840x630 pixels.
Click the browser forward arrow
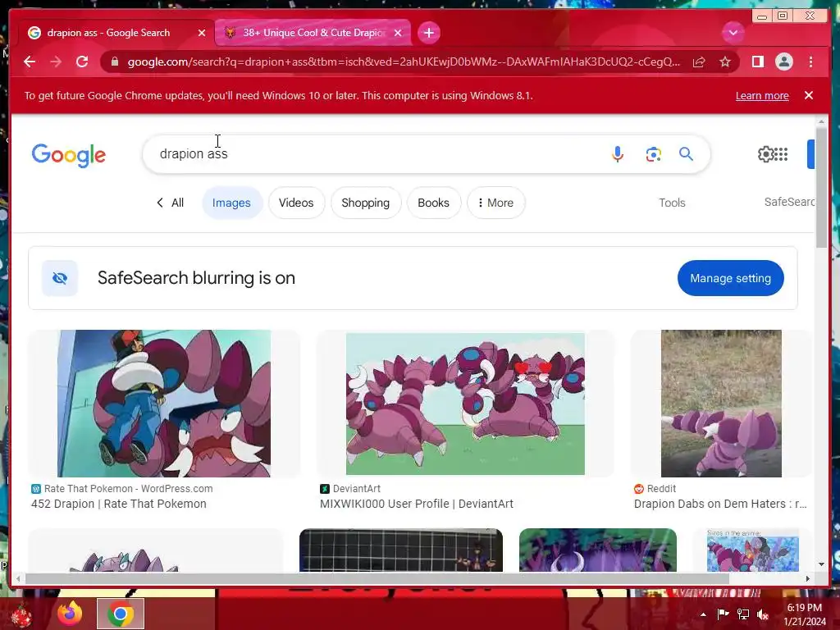click(56, 62)
